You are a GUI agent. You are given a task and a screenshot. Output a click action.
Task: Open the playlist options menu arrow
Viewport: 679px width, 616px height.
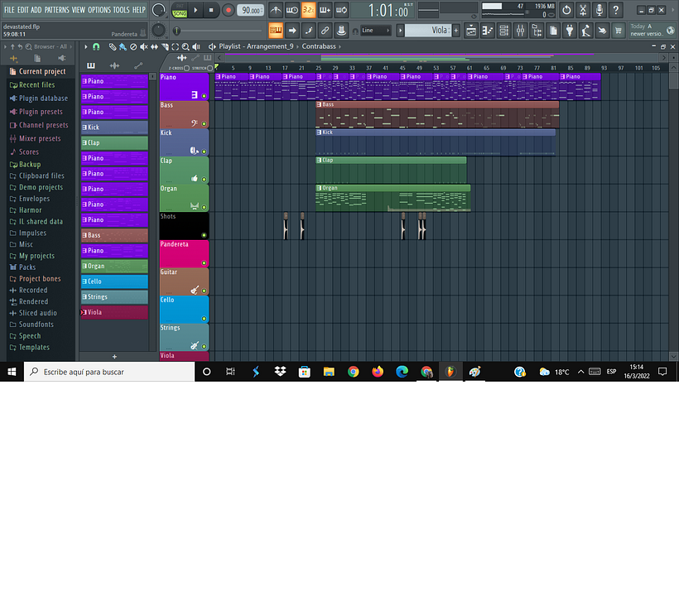[x=86, y=46]
